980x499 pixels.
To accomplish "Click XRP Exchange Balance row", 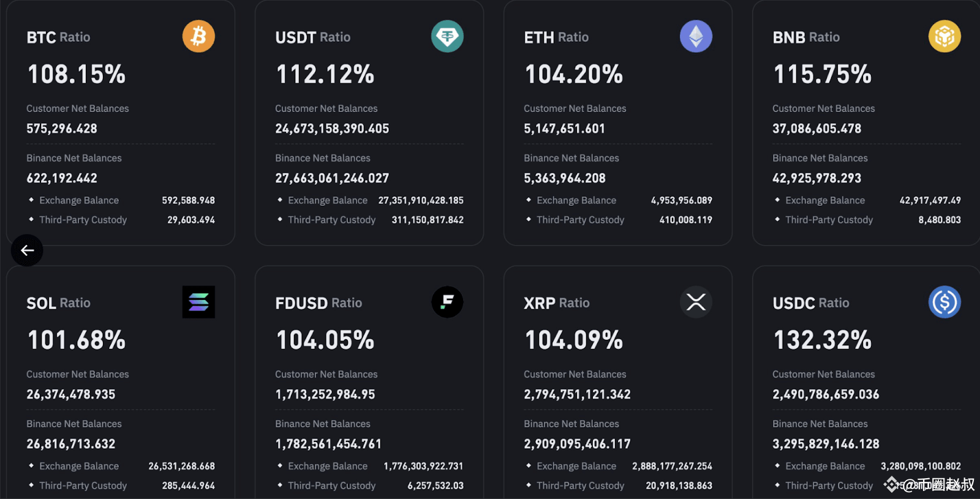I will [619, 466].
